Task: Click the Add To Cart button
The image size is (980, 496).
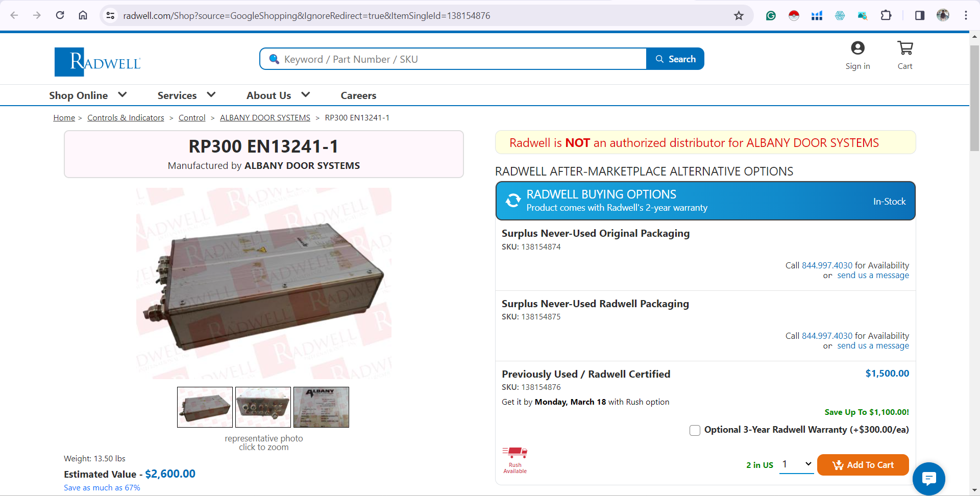Action: click(x=863, y=465)
